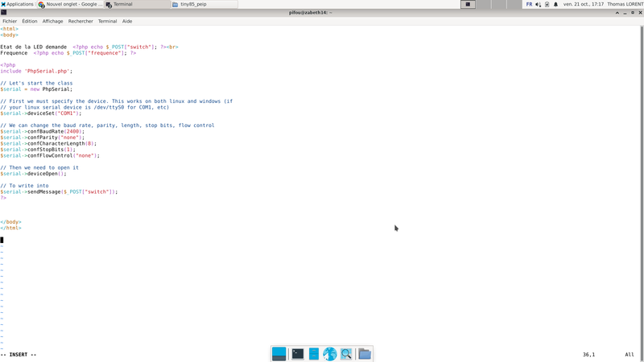The image size is (644, 362).
Task: Expand the Thomas LORENT user menu
Action: click(624, 4)
